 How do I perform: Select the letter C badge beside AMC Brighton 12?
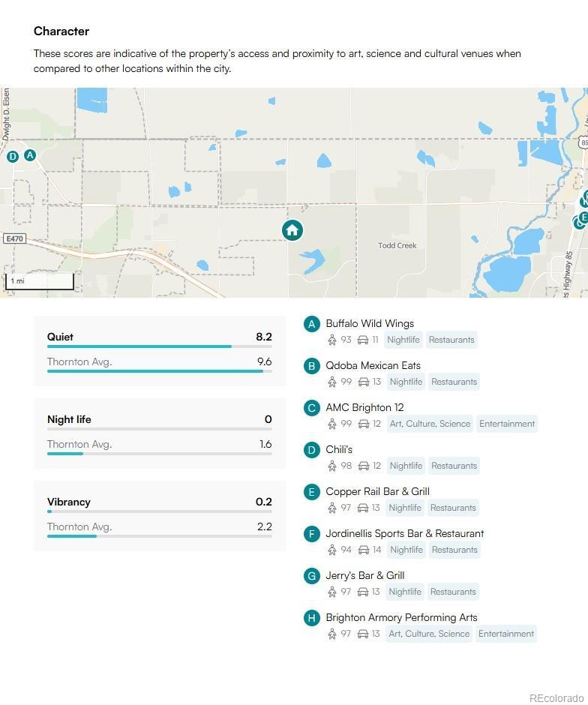[x=312, y=408]
